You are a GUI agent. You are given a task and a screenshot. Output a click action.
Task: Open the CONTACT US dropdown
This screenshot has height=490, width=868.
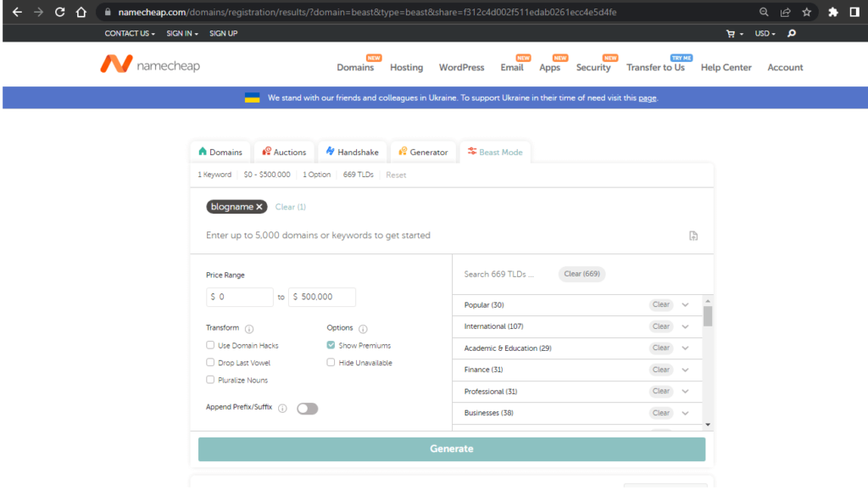130,33
